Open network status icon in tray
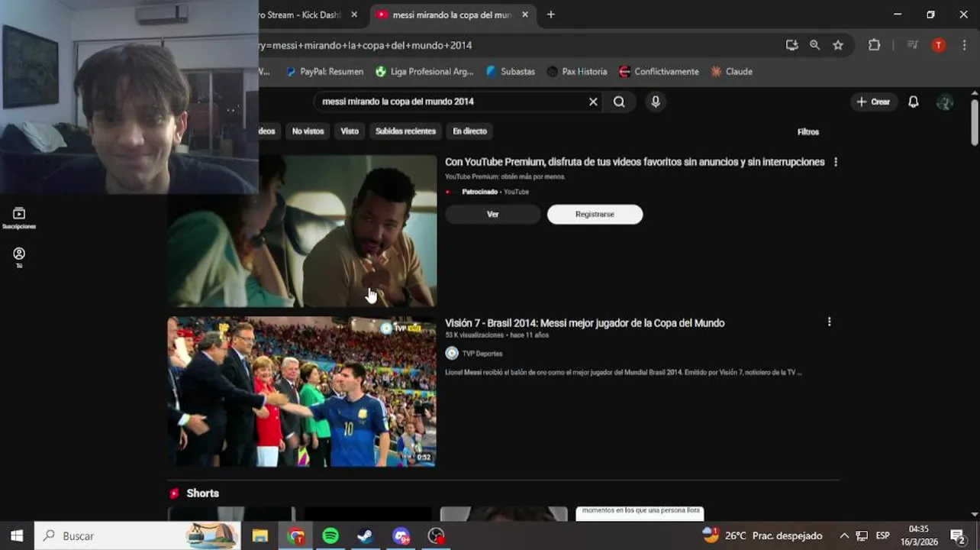This screenshot has height=550, width=980. coord(862,535)
